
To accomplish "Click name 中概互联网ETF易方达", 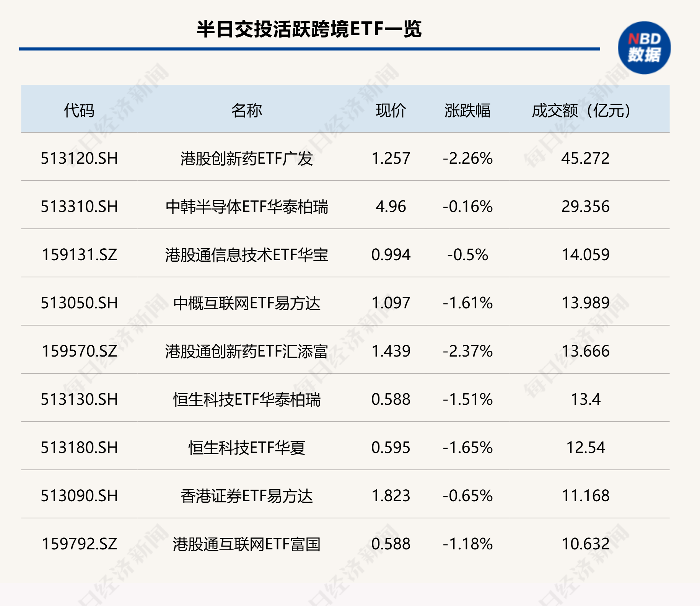I will pos(247,303).
